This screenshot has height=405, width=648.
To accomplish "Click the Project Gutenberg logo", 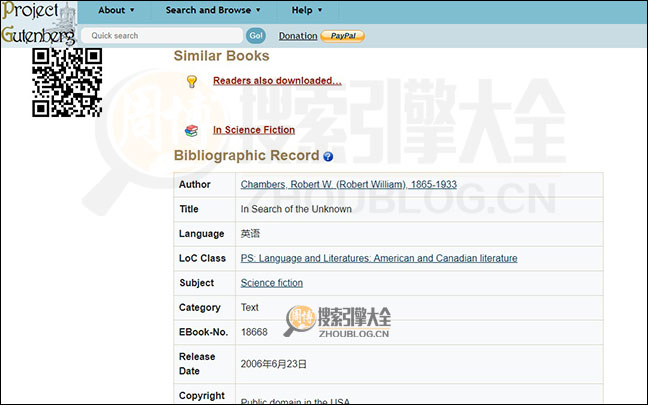I will pyautogui.click(x=38, y=22).
